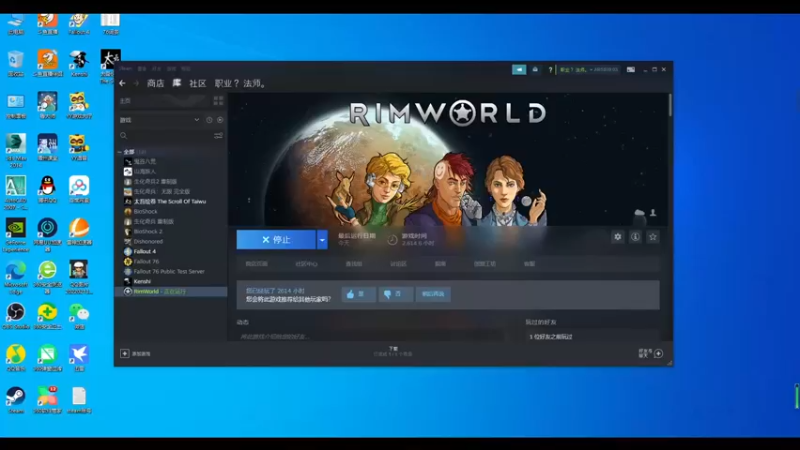Click the question mark help icon
Viewport: 800px width, 450px height.
(550, 69)
